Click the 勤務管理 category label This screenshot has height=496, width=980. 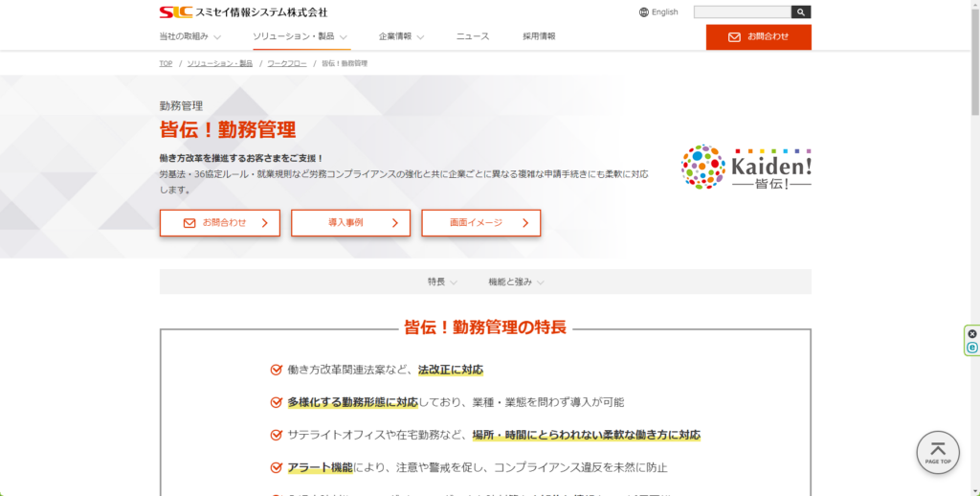pyautogui.click(x=181, y=105)
